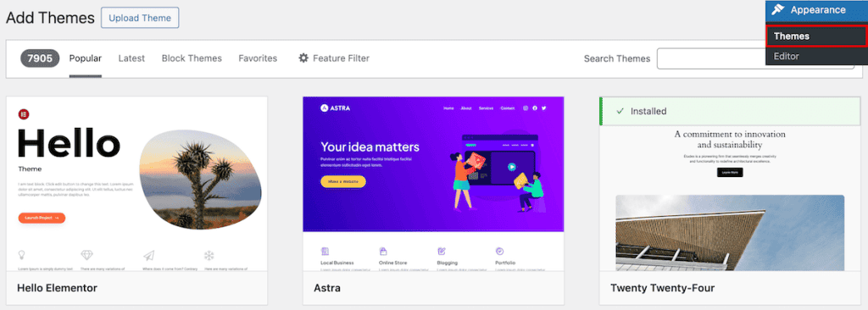The width and height of the screenshot is (868, 310).
Task: Click the Twenty Twenty-Four theme name
Action: tap(663, 288)
